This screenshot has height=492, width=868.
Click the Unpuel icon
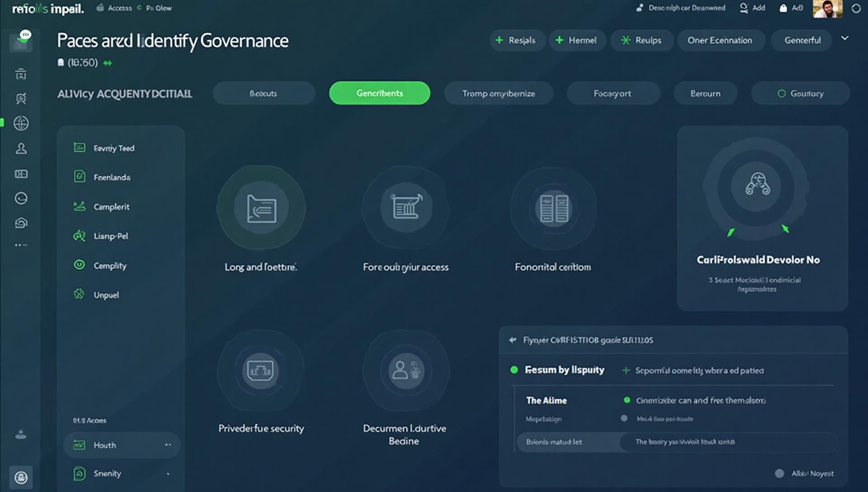pos(80,294)
